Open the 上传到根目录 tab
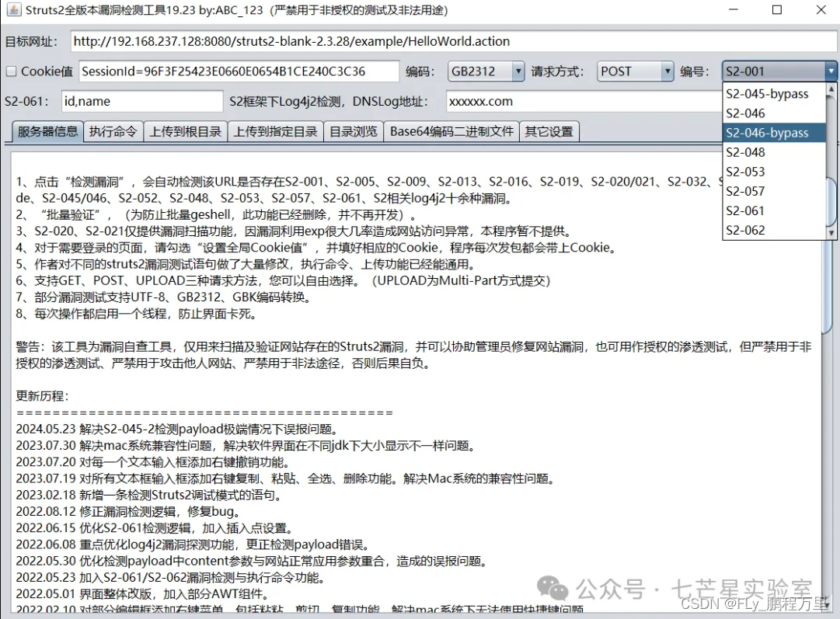 pos(186,132)
